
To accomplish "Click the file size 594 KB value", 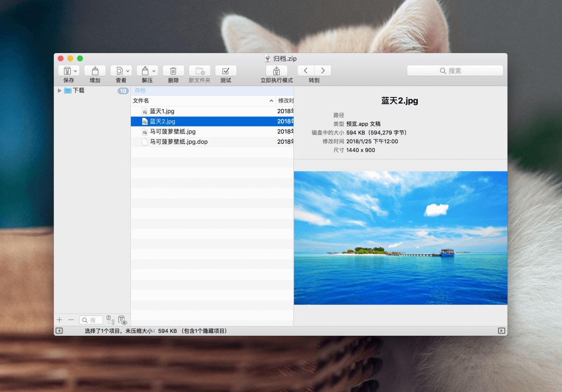I will pyautogui.click(x=377, y=133).
